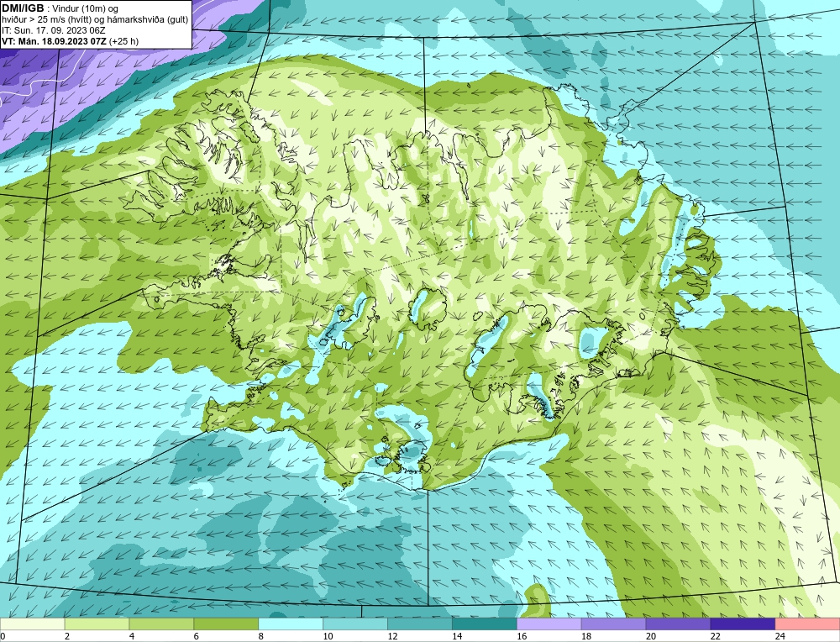The height and width of the screenshot is (642, 840).
Task: Click the 22–24 m/s dark indigo legend swatch
Action: click(x=743, y=624)
